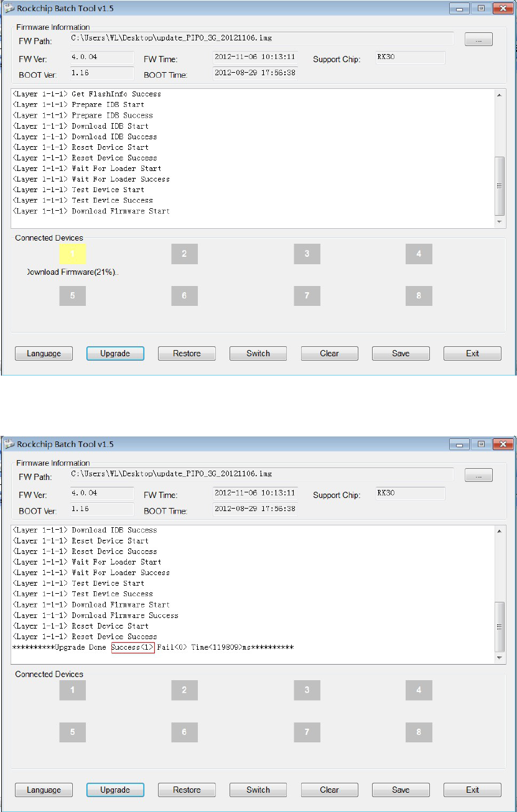Click log scroll-down arrow in upper window

coord(500,222)
